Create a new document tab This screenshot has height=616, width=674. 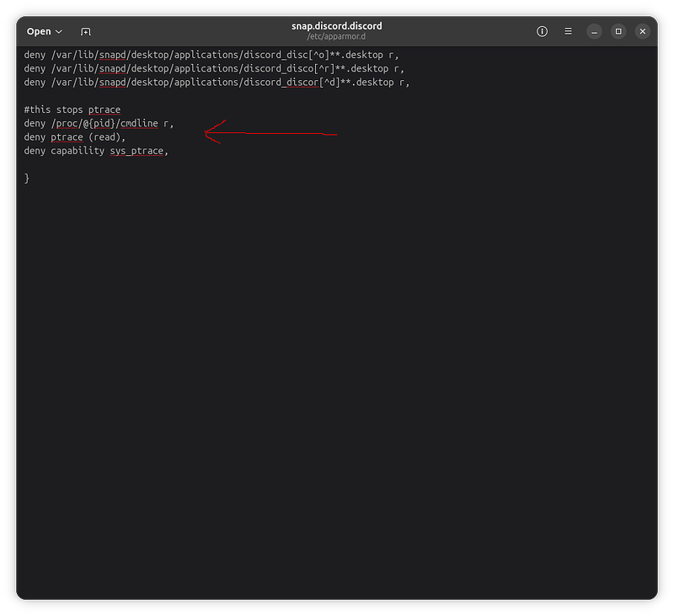[x=86, y=32]
